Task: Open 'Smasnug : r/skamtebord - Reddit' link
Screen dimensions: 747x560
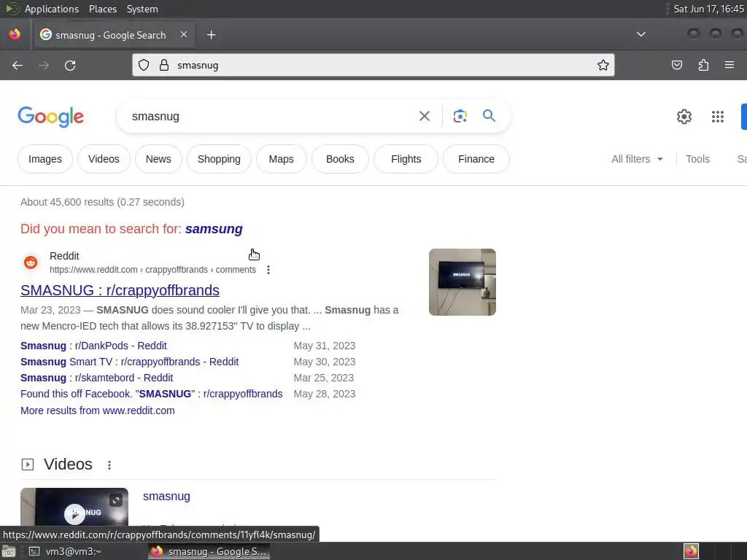Action: [97, 378]
